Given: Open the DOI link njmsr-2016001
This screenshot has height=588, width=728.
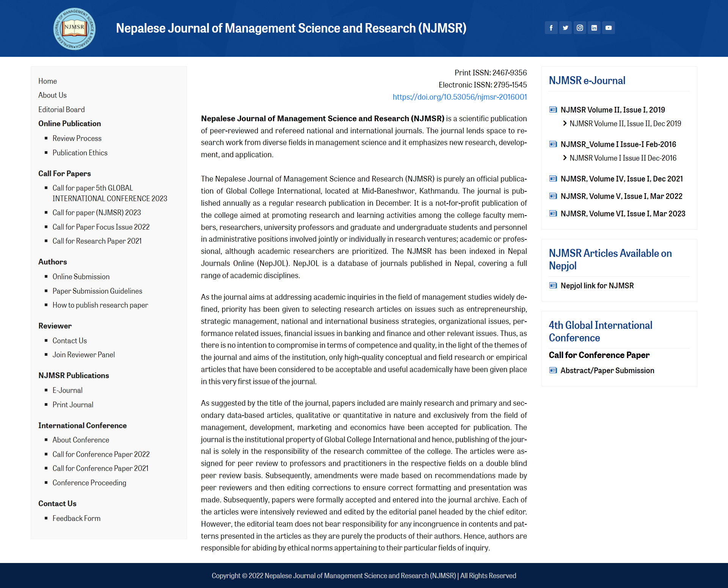Looking at the screenshot, I should click(x=460, y=97).
